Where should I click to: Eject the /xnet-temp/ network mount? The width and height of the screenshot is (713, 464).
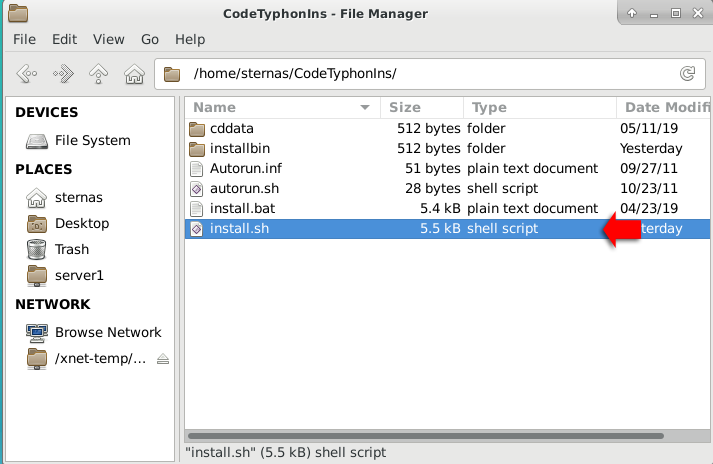(x=163, y=359)
